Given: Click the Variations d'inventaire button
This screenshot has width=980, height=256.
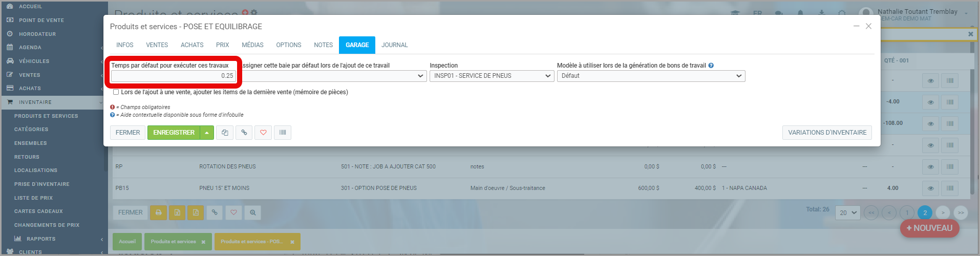Looking at the screenshot, I should tap(827, 133).
